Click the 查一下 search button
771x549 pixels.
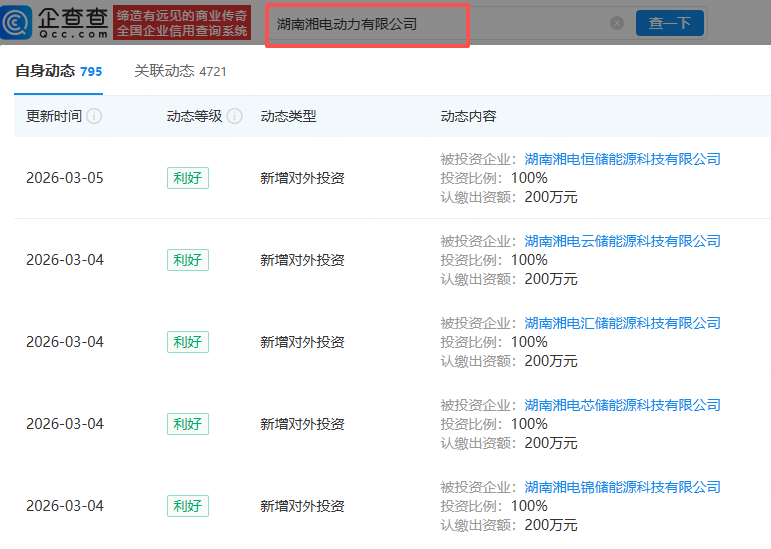[x=669, y=23]
